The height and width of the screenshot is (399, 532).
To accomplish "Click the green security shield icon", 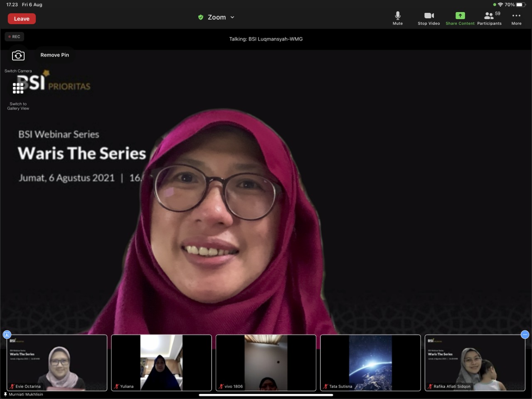I will point(201,17).
